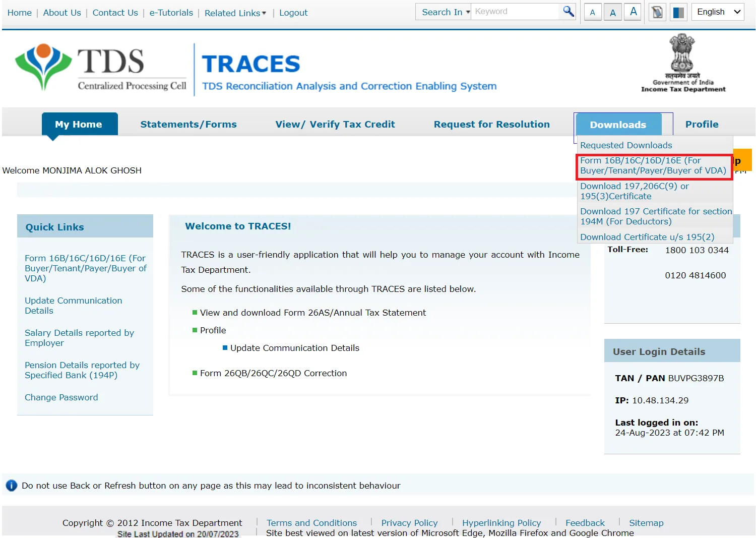Open Pension Details reported by Specified Bank link

(x=82, y=370)
